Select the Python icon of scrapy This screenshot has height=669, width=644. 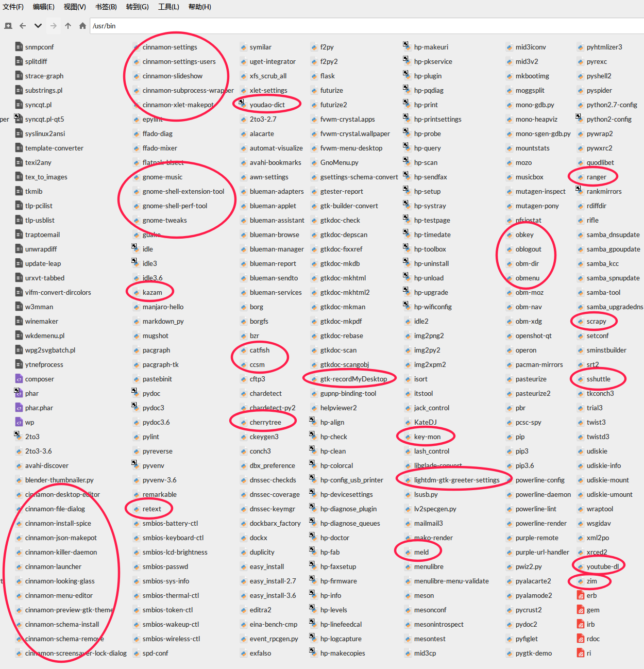click(580, 321)
